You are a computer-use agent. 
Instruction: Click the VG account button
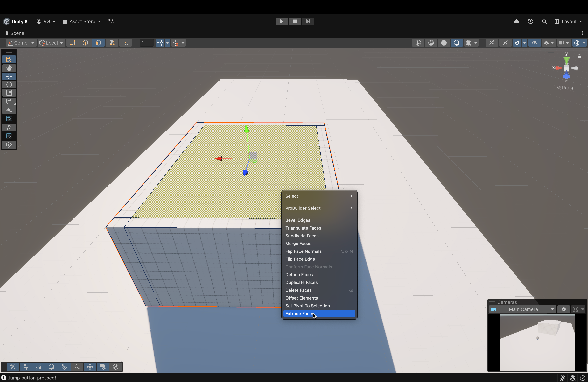pyautogui.click(x=46, y=22)
